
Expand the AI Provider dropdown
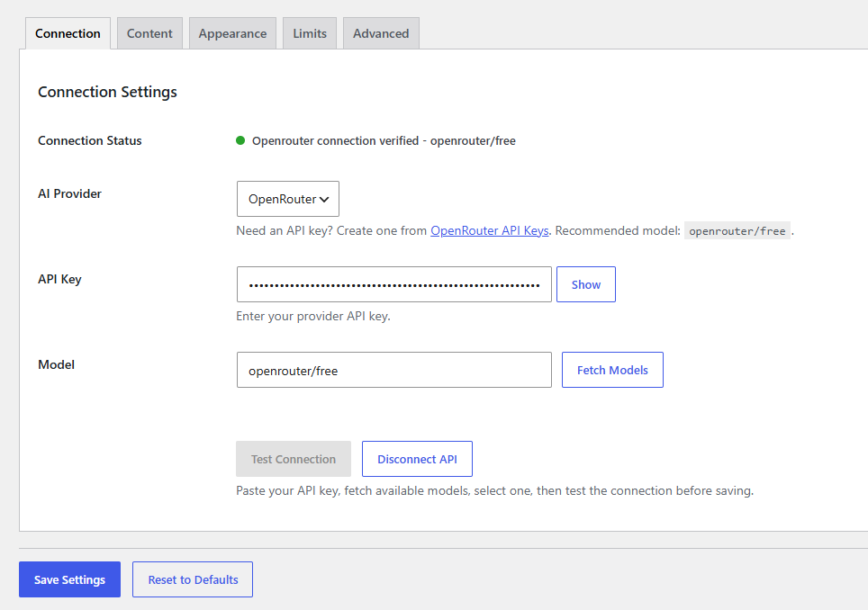click(x=288, y=199)
